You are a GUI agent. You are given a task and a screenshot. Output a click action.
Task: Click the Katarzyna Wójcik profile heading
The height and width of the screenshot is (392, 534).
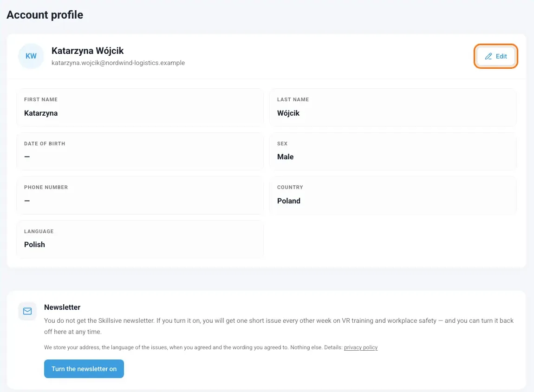coord(87,51)
